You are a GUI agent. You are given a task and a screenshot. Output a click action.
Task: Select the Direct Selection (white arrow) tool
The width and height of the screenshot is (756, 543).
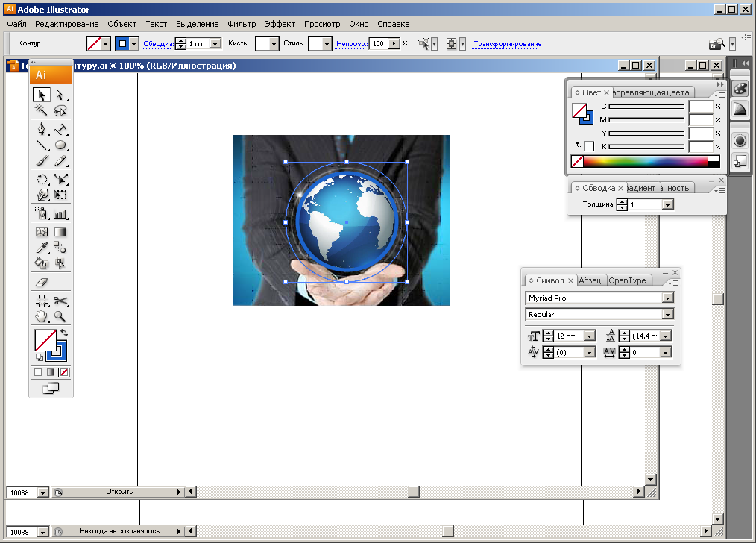60,95
